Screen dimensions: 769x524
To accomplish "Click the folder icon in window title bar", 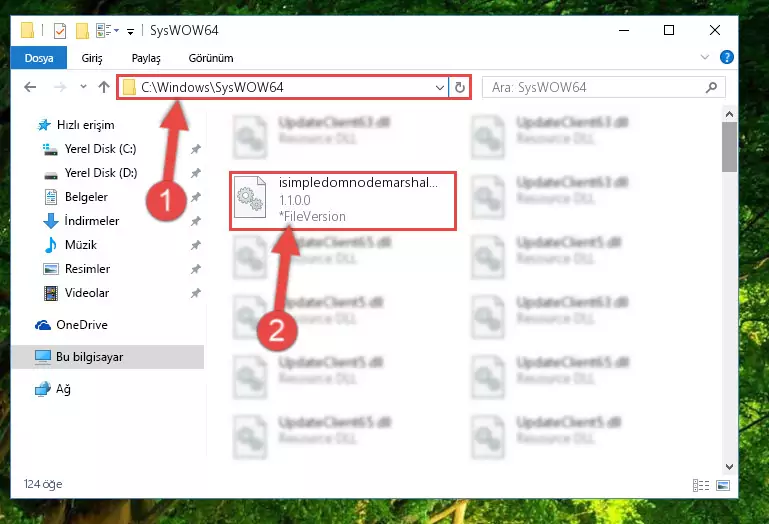I will [27, 30].
